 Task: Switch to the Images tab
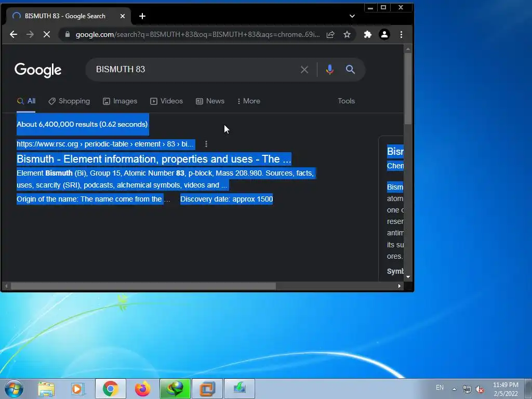[120, 101]
